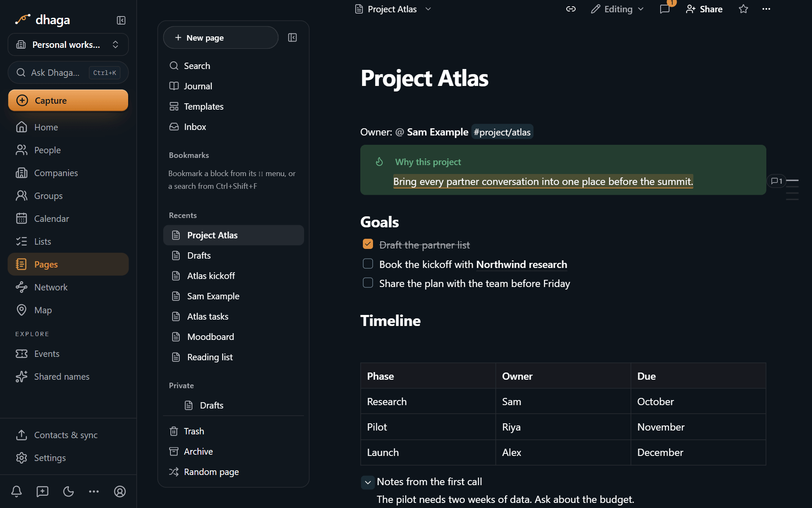Collapse the main sidebar next to dhaga logo
This screenshot has height=508, width=812.
pos(121,20)
